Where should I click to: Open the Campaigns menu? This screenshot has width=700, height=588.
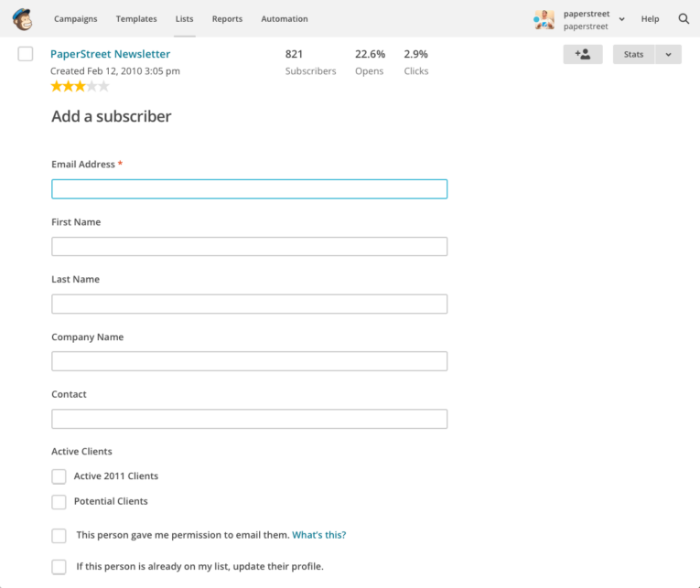[75, 18]
